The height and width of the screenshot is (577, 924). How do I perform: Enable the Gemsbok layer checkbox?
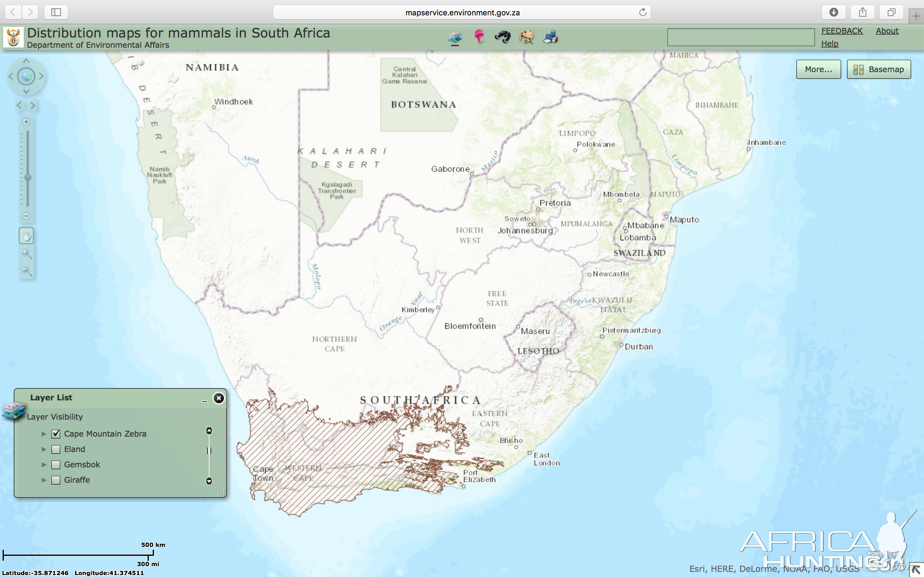tap(55, 464)
